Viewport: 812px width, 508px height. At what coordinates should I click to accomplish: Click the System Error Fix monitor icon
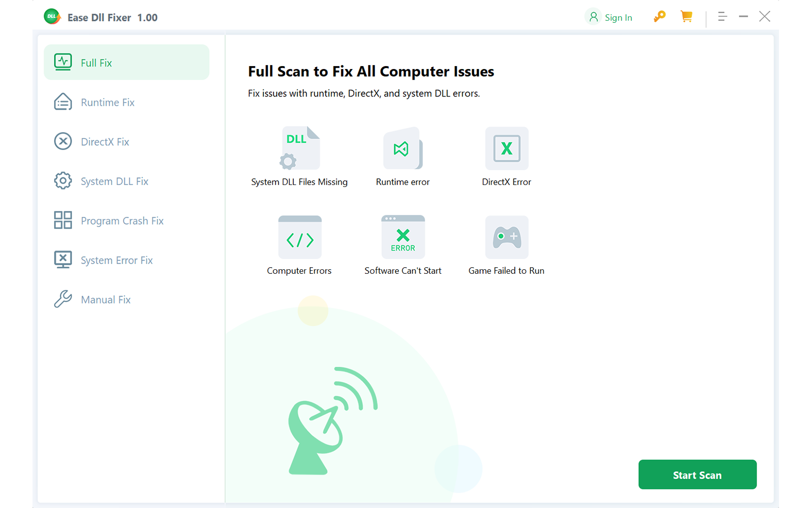pyautogui.click(x=63, y=260)
